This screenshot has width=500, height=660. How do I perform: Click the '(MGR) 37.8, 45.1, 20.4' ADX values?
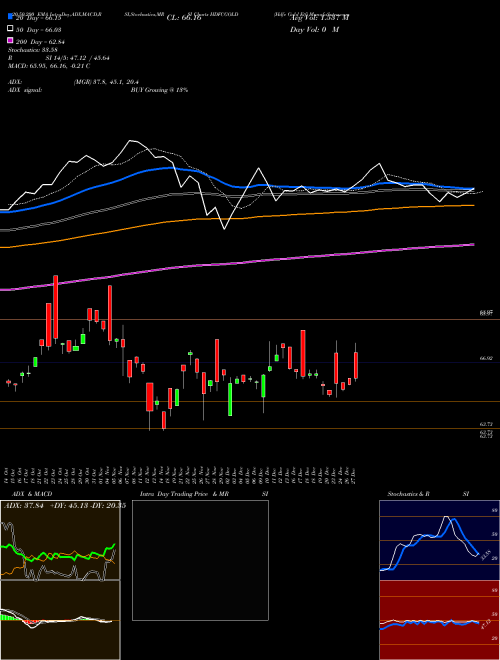coord(106,82)
